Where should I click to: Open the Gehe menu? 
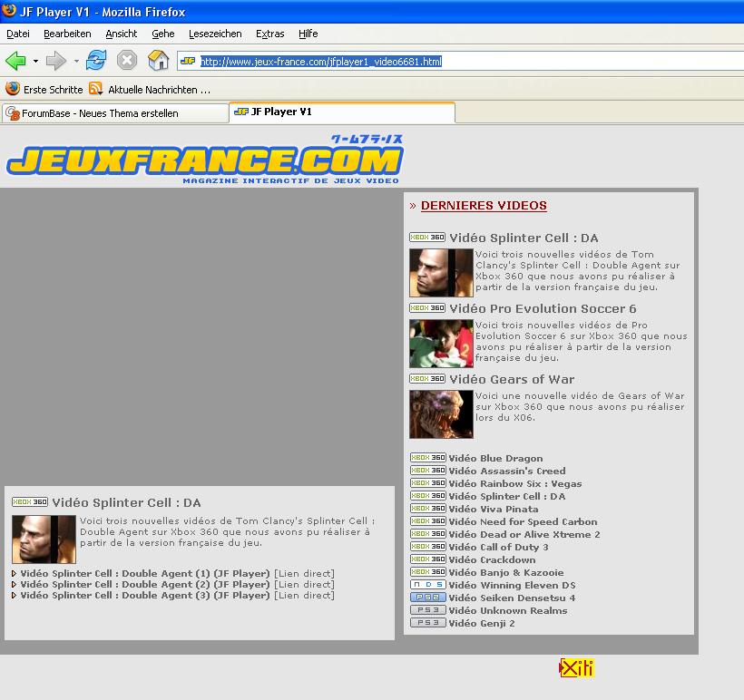point(162,34)
